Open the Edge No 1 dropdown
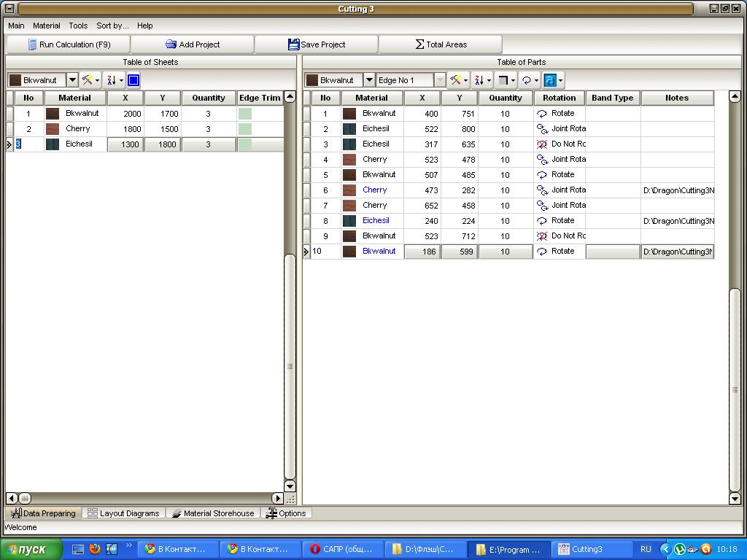Image resolution: width=747 pixels, height=560 pixels. [x=440, y=80]
